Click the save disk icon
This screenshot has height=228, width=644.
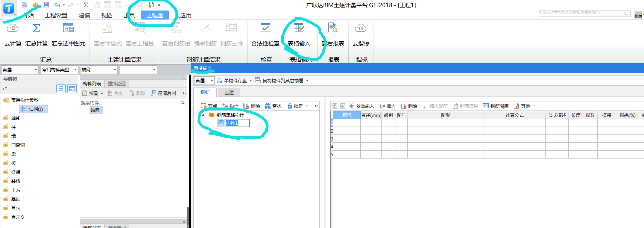tap(46, 5)
